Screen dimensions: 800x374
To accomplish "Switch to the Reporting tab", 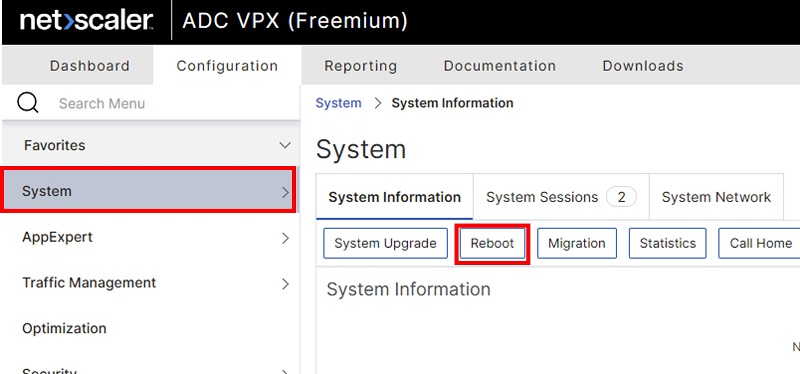I will coord(361,66).
